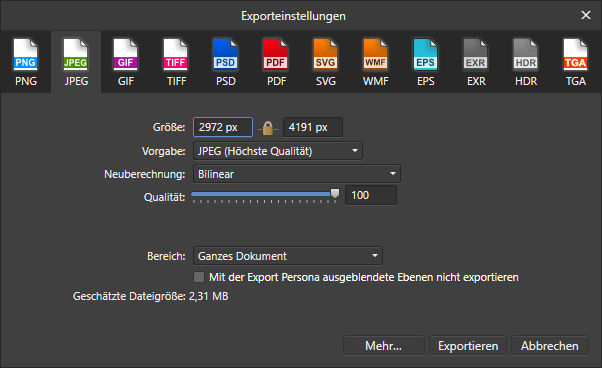Select the EXR format icon
The image size is (602, 368).
[x=476, y=62]
